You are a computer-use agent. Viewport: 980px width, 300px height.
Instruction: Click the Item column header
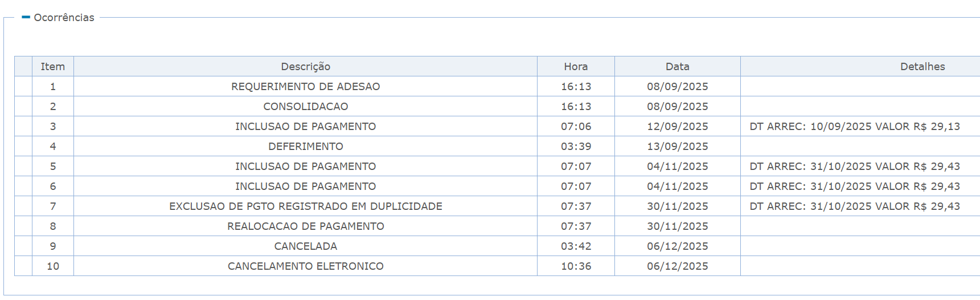pos(53,66)
